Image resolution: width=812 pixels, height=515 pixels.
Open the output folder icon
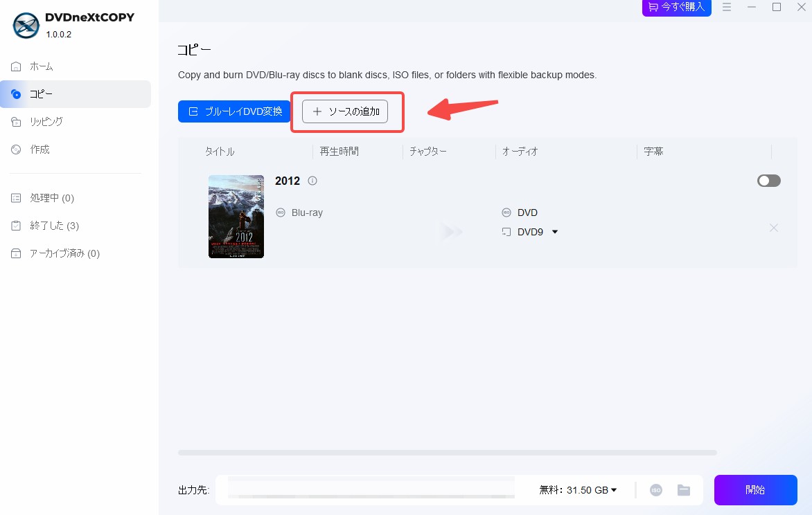684,490
